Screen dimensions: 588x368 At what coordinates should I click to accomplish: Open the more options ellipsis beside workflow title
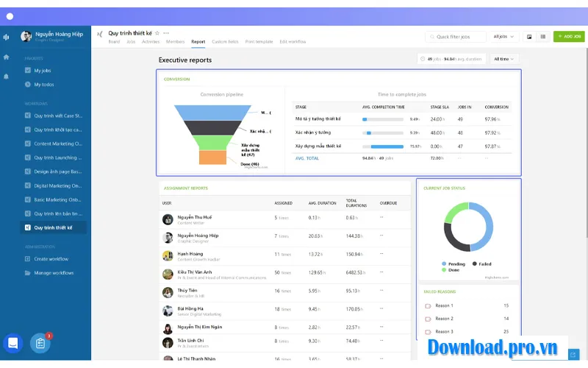coord(166,33)
